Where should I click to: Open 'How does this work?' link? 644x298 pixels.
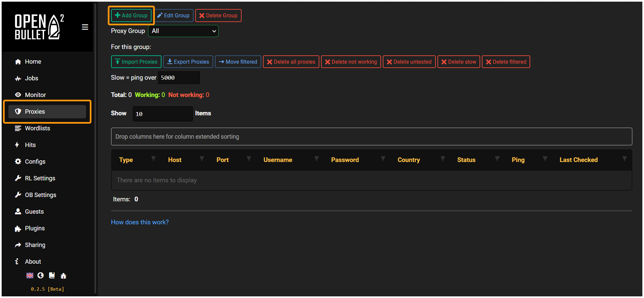click(140, 222)
